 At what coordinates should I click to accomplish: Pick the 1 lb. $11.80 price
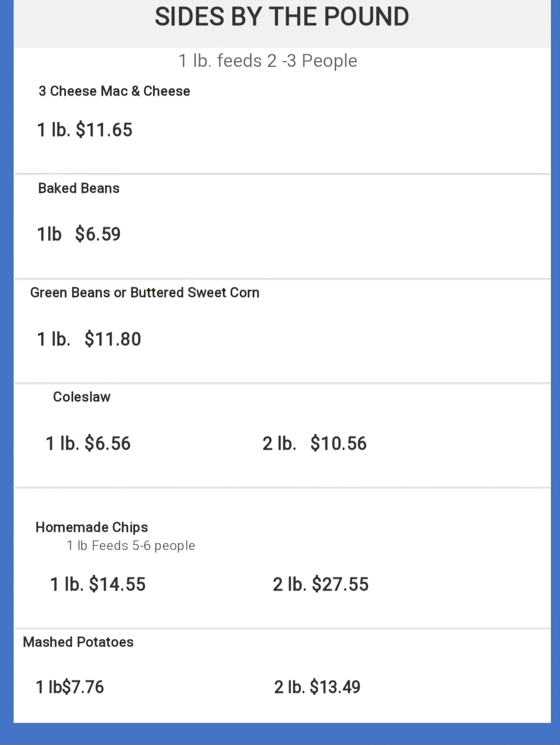[89, 339]
